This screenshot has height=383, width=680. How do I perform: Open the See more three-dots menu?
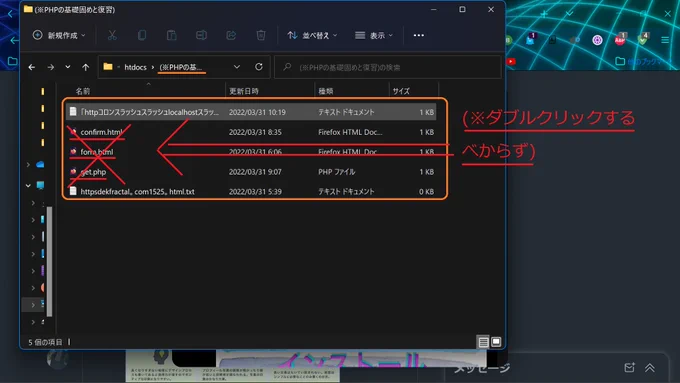(418, 35)
